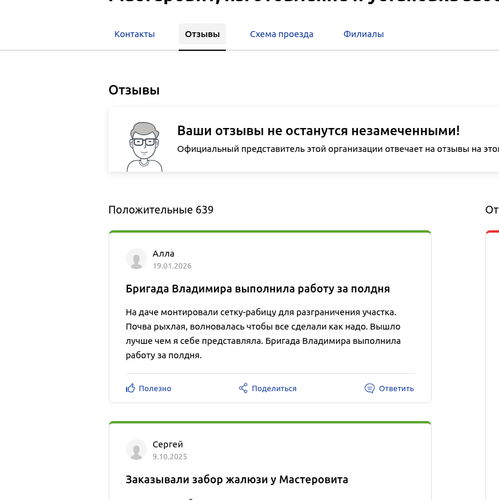Click review text starting На даче монтировали
The height and width of the screenshot is (500, 499).
[263, 334]
